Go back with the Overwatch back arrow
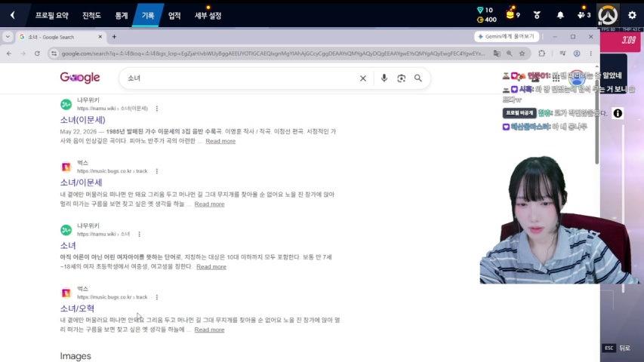The image size is (644, 362). (13, 15)
